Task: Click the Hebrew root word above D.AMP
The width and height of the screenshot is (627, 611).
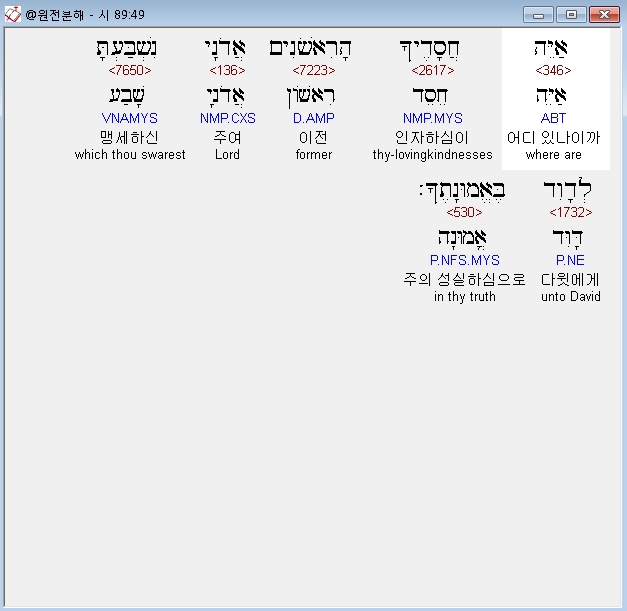Action: (311, 97)
